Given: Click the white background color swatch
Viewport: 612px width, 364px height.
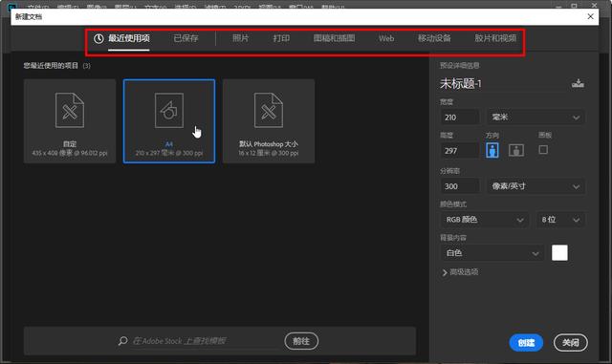Looking at the screenshot, I should click(x=559, y=253).
